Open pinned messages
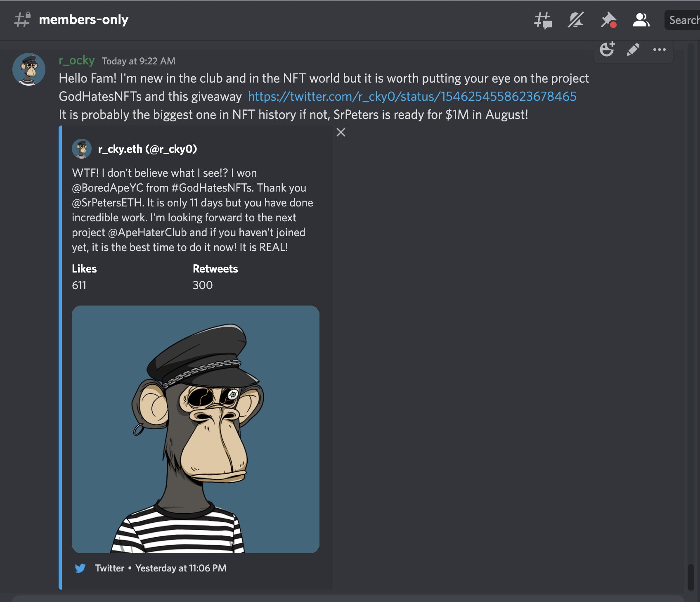Screen dimensions: 700x602 (608, 20)
